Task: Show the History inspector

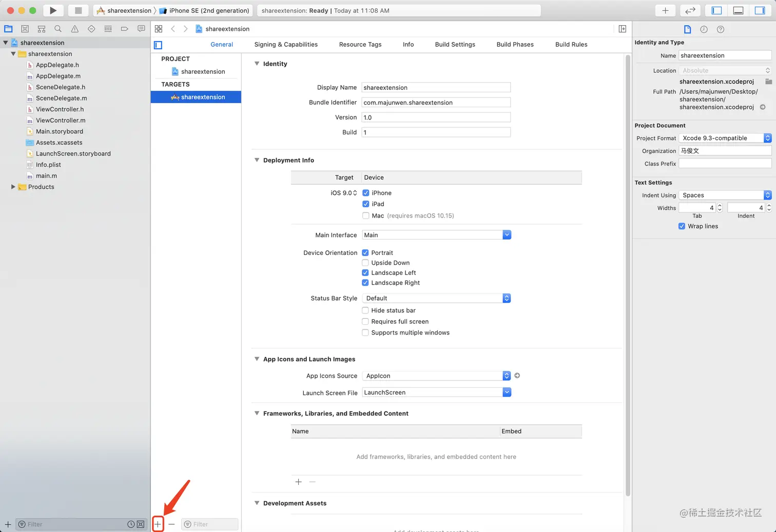Action: pos(704,29)
